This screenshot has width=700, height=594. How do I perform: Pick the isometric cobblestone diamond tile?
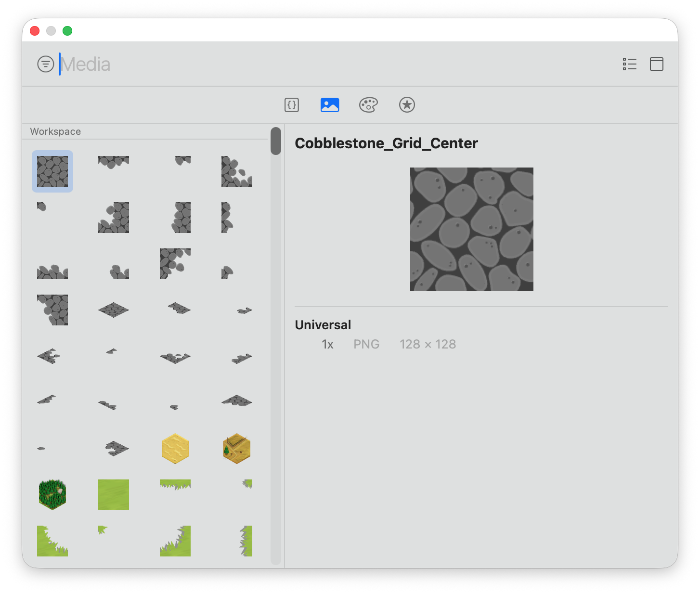coord(114,310)
